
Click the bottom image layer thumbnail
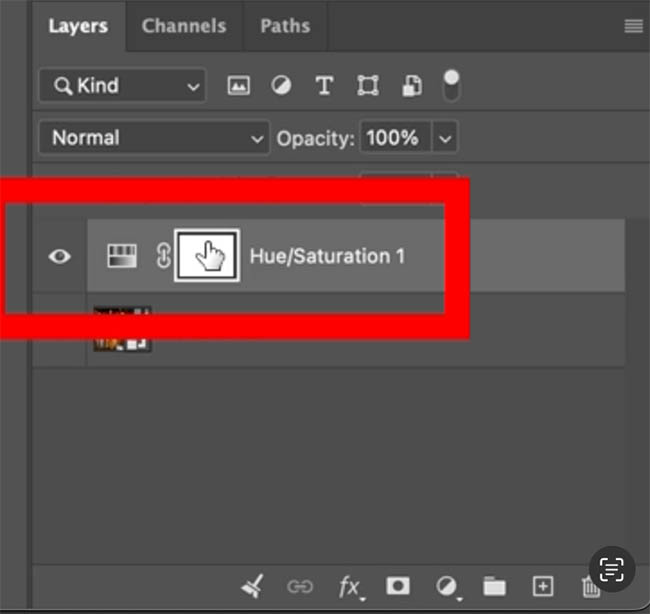[122, 330]
